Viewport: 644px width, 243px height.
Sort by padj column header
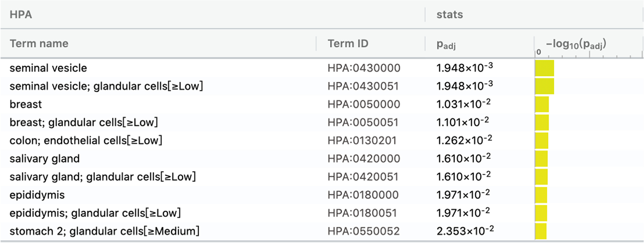[446, 44]
